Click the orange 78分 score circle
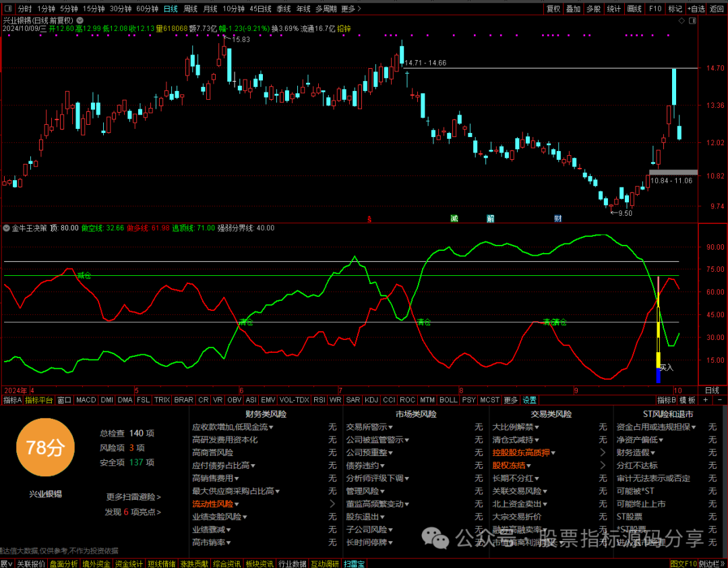 coord(45,447)
